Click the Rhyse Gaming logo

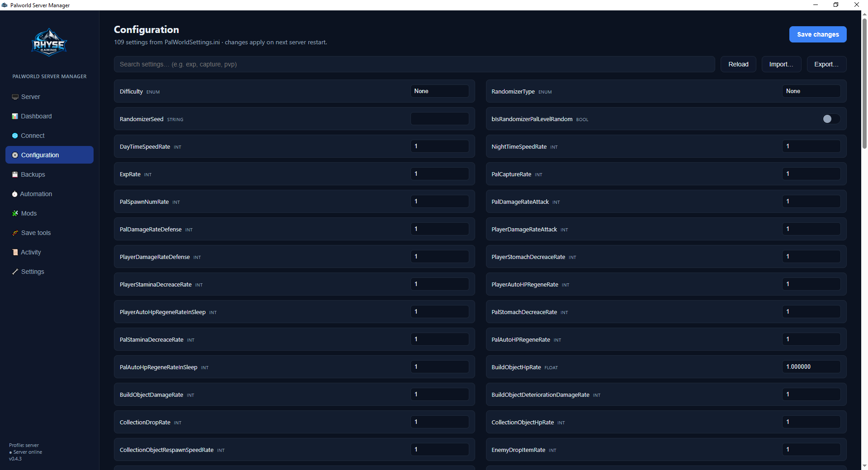(x=49, y=42)
